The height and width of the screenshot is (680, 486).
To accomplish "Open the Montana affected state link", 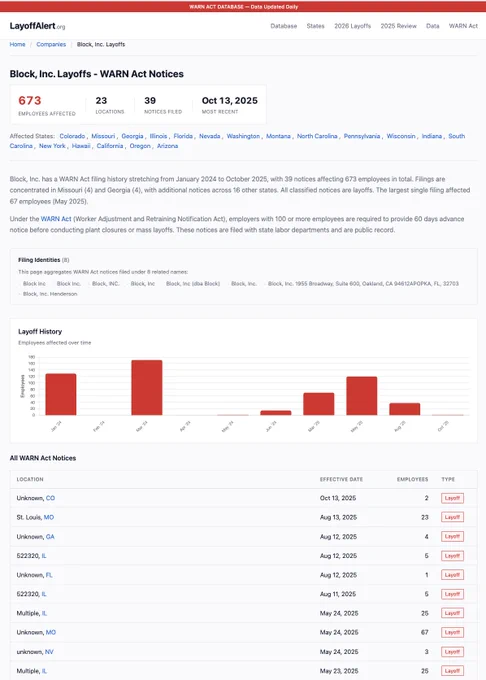I will (278, 136).
